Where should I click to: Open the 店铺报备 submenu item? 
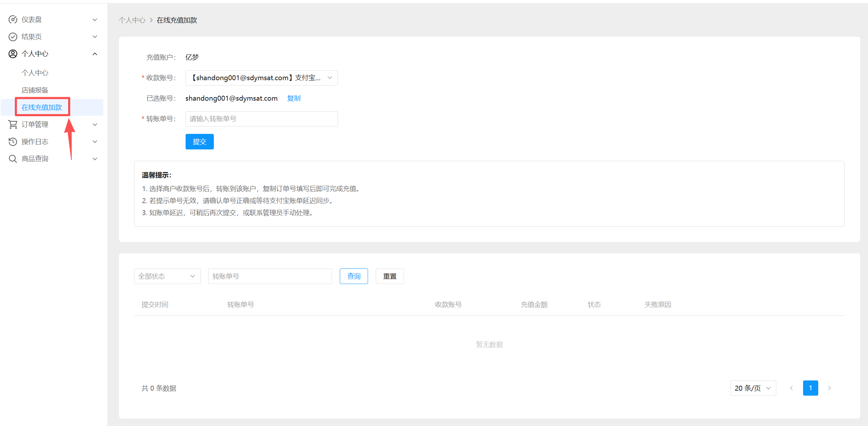pyautogui.click(x=35, y=90)
